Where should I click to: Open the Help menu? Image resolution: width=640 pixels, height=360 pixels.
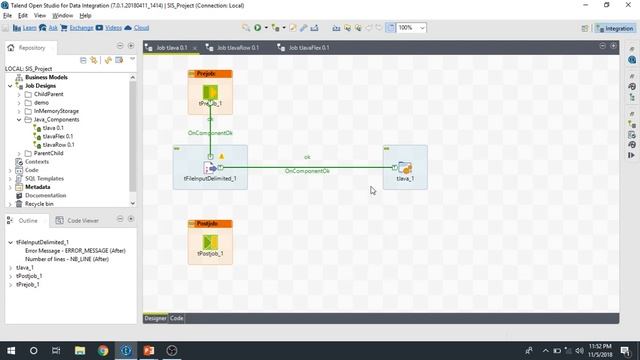click(85, 16)
